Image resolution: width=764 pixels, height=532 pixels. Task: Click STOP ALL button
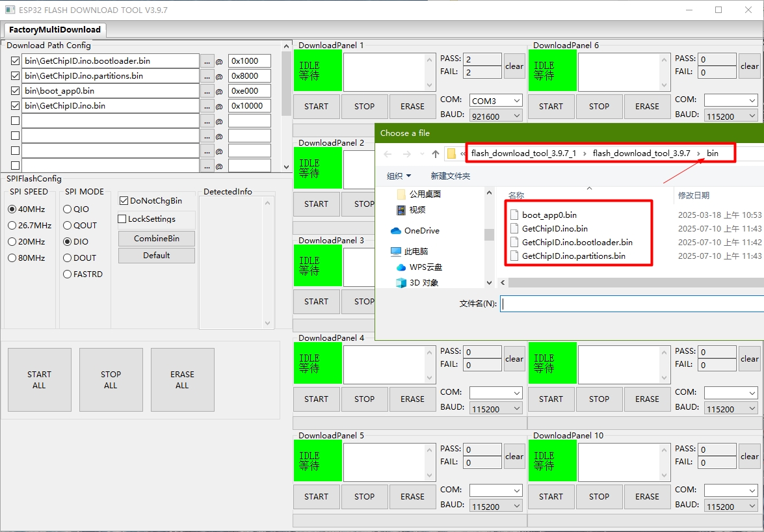pos(111,380)
